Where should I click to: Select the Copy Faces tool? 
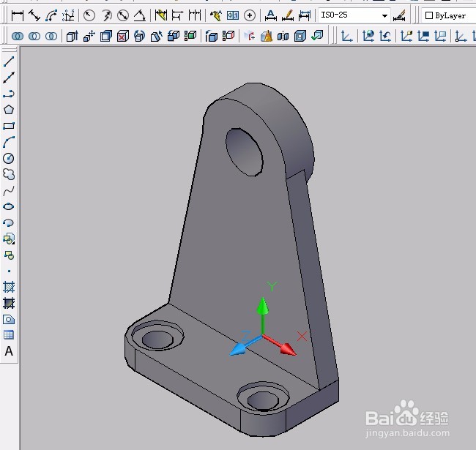(174, 36)
